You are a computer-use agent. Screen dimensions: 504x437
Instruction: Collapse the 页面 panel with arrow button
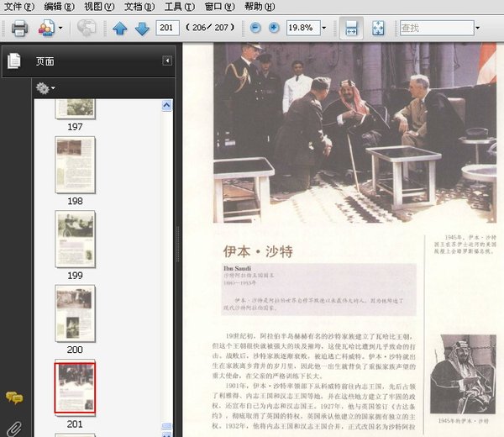(167, 61)
